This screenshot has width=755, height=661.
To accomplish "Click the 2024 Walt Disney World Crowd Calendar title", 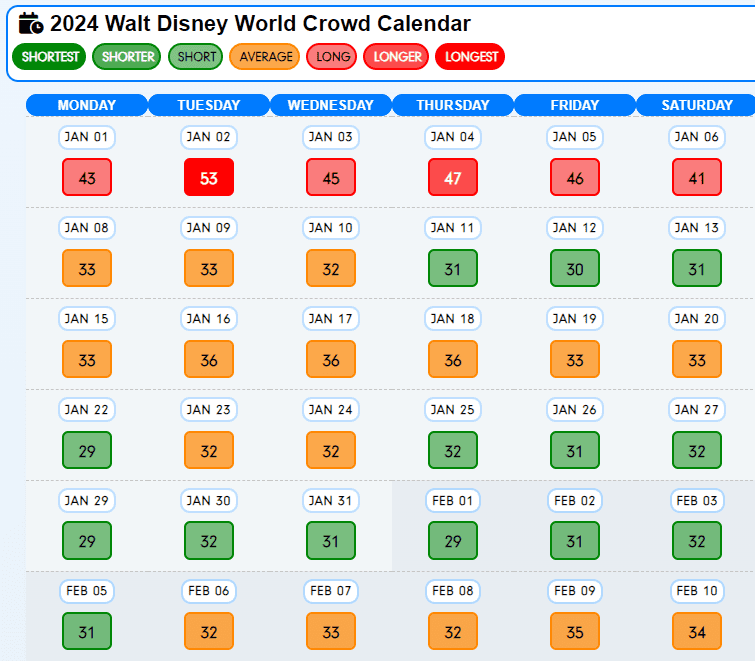I will pyautogui.click(x=260, y=24).
